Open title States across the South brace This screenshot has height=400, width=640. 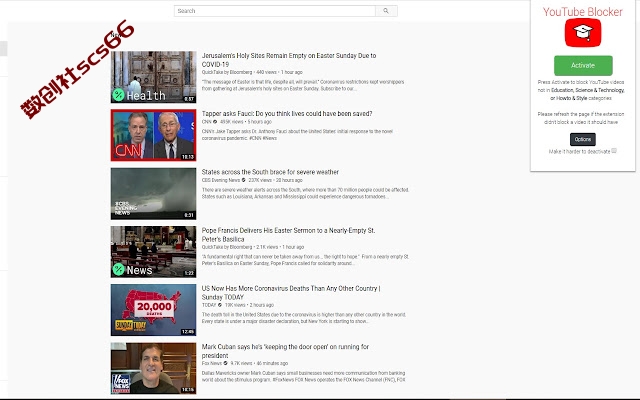(x=270, y=172)
